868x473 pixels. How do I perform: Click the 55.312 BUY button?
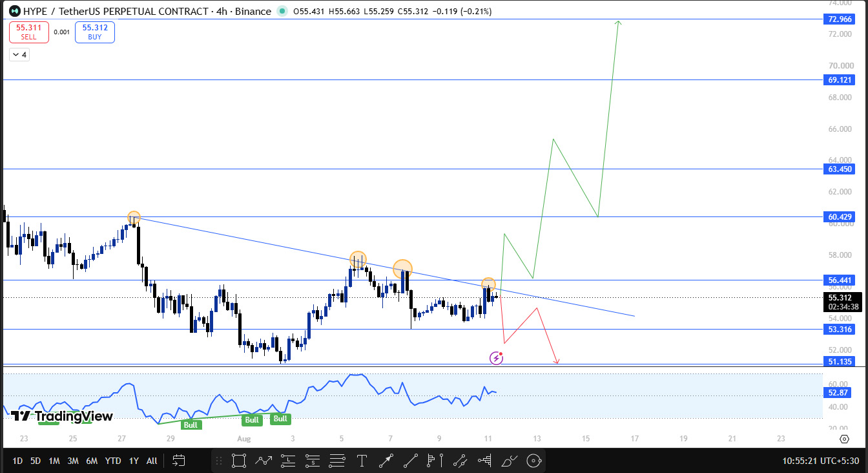95,32
